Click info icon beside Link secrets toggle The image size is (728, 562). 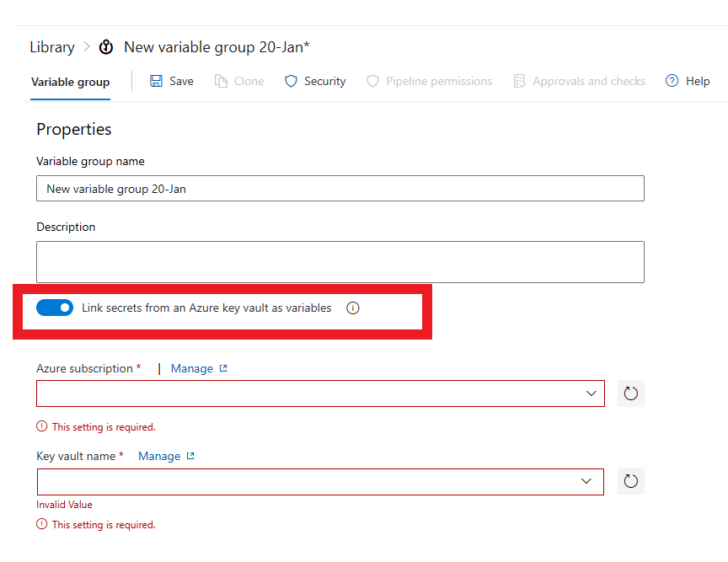[x=353, y=308]
